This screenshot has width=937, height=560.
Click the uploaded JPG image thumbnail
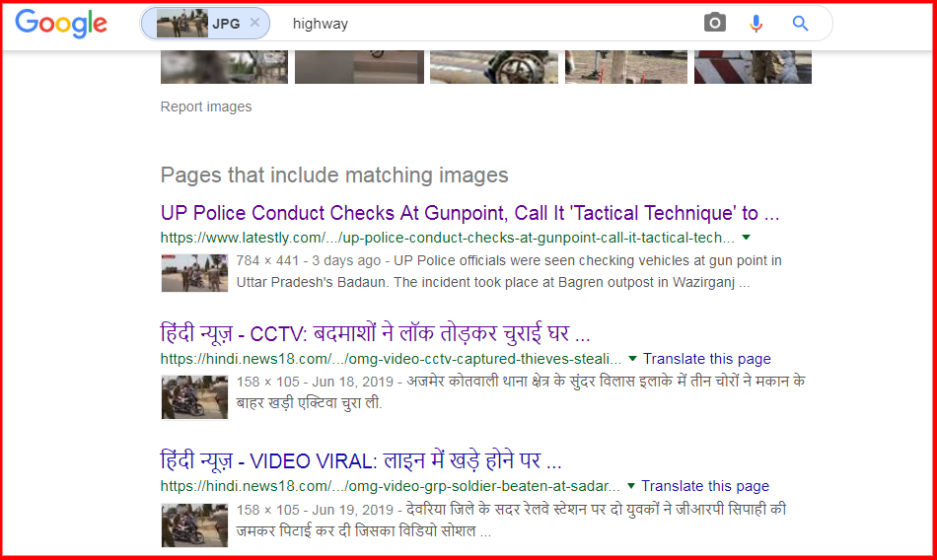(182, 24)
